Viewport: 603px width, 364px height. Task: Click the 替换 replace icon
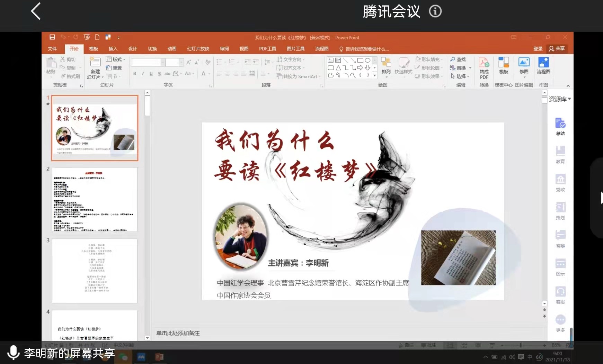(x=460, y=68)
